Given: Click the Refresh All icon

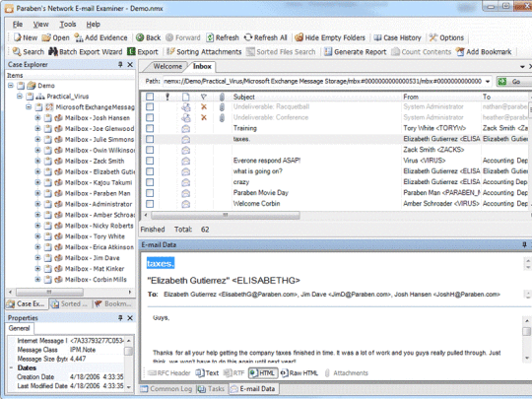Looking at the screenshot, I should tap(248, 37).
